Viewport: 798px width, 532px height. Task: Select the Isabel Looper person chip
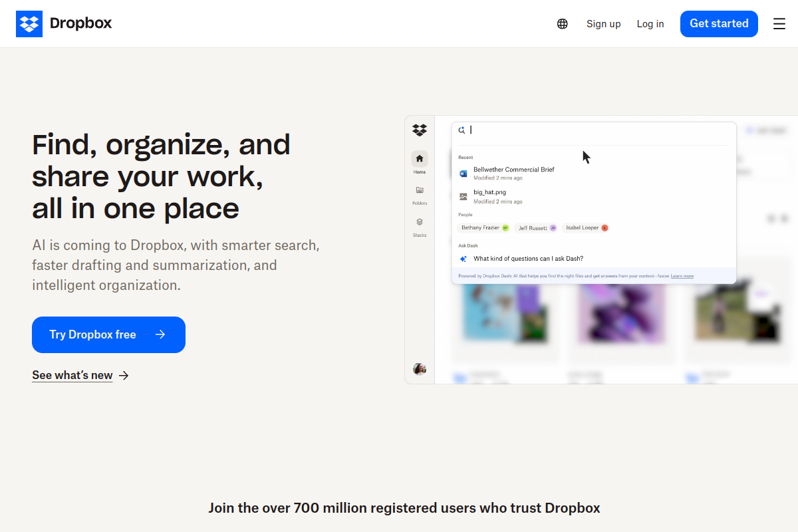[587, 227]
